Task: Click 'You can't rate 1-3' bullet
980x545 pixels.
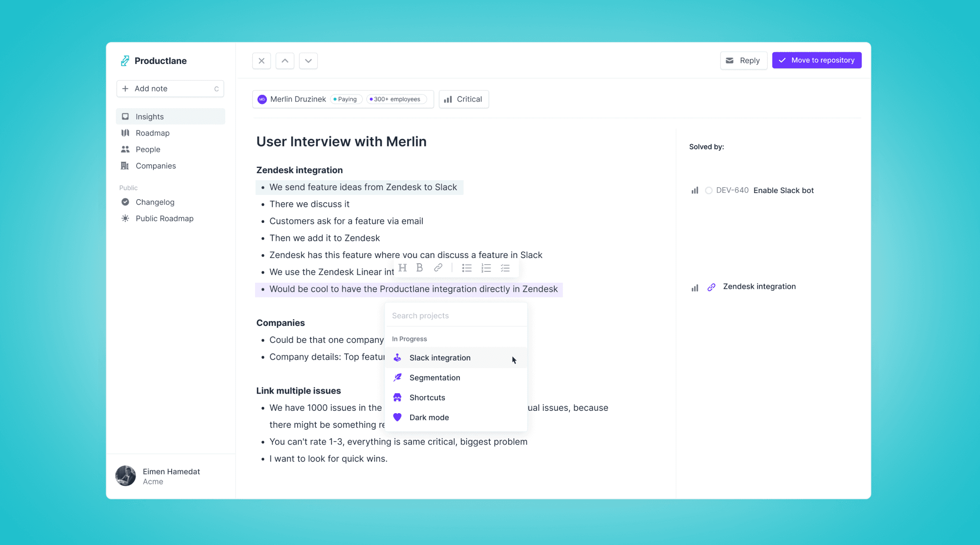Action: click(398, 442)
